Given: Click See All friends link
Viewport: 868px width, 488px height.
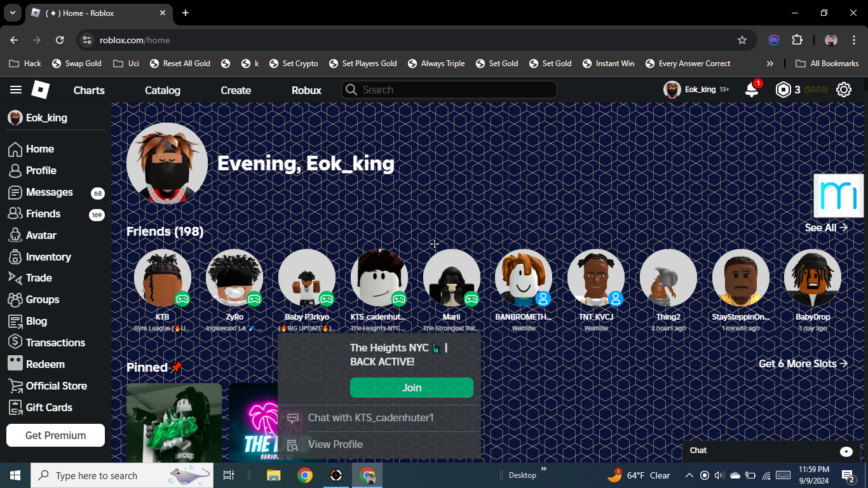Looking at the screenshot, I should click(x=826, y=227).
